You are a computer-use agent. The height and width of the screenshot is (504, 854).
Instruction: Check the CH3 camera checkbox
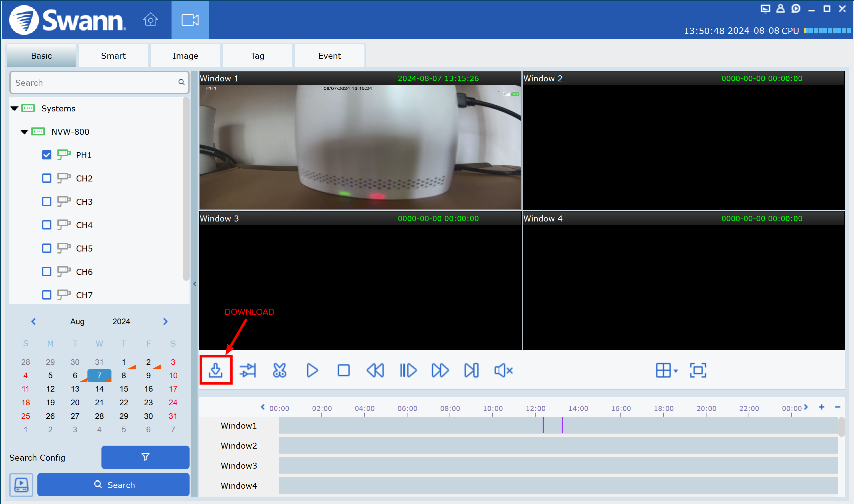46,202
